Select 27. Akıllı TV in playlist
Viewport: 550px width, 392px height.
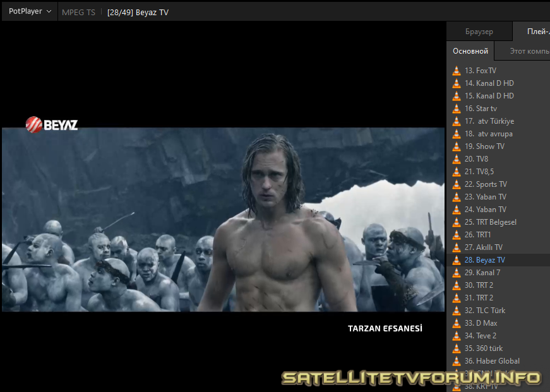click(x=498, y=247)
